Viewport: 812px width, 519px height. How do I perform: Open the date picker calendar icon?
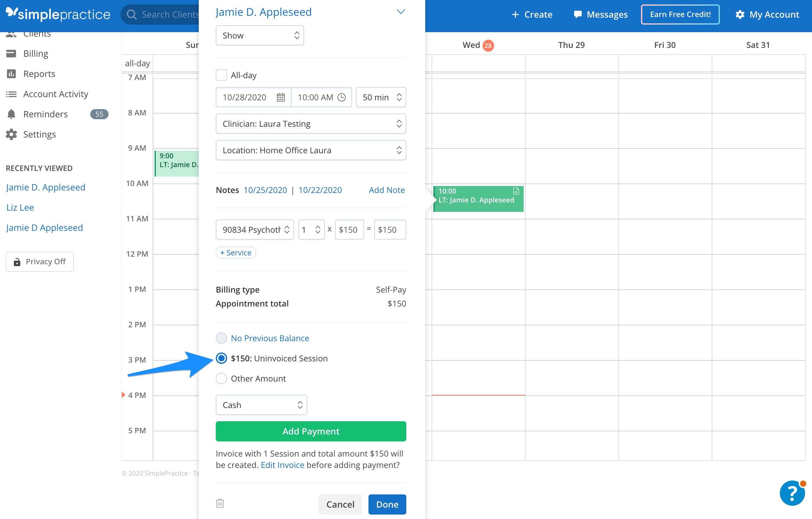[280, 97]
